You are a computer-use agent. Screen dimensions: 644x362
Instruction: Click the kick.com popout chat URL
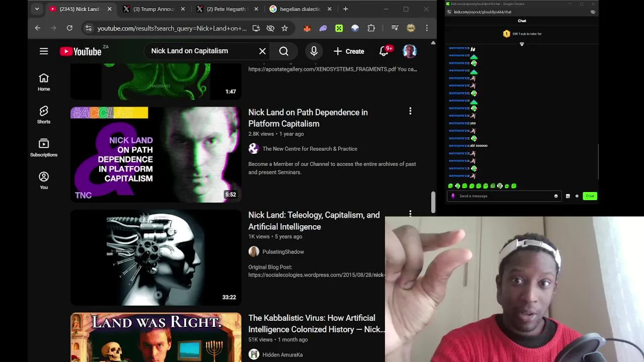[x=482, y=12]
